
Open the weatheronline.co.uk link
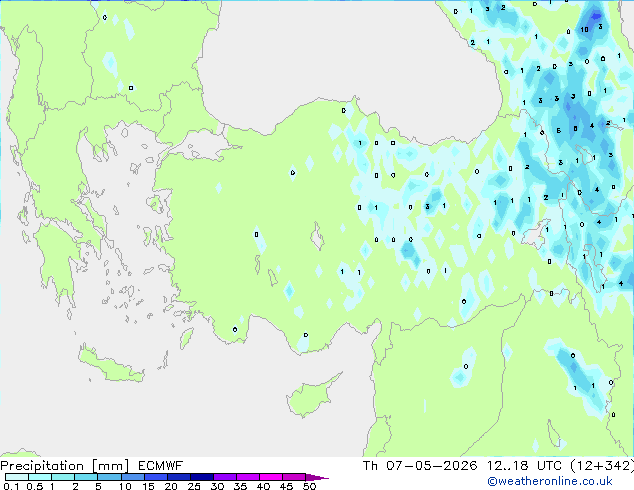point(549,481)
